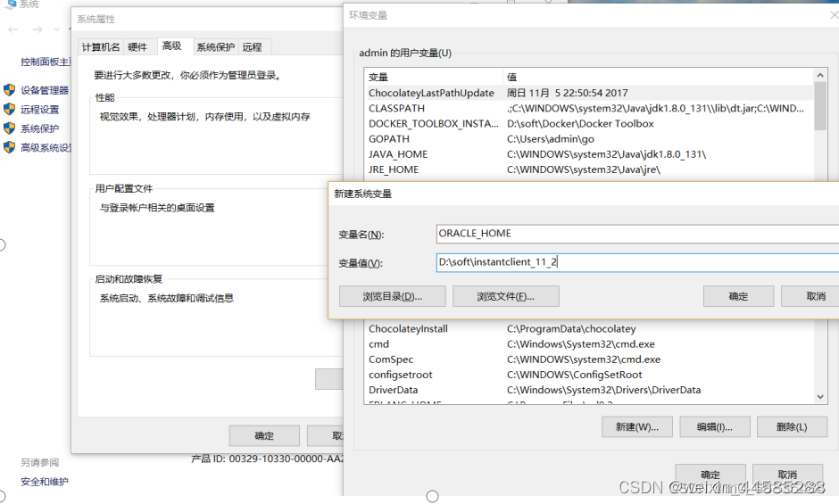Click 取消 at bottom of 环境变量 window
This screenshot has height=504, width=839.
point(787,474)
